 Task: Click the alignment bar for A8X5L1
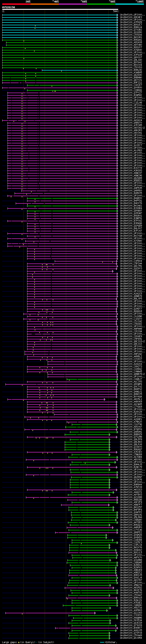(56, 399)
